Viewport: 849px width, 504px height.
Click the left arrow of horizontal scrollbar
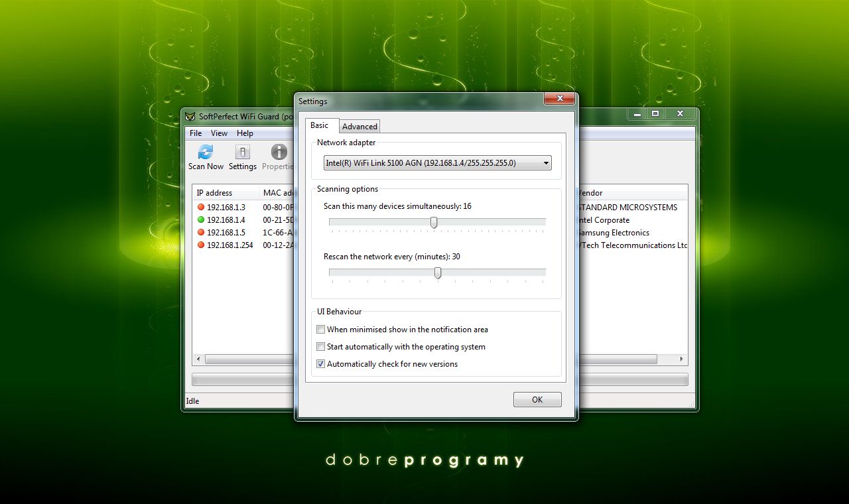[198, 359]
